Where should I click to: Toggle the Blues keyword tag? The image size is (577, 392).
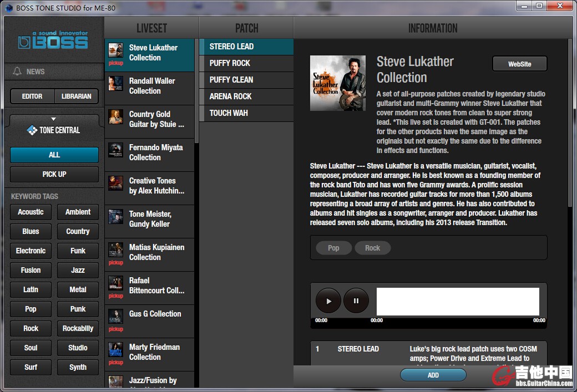pyautogui.click(x=31, y=231)
